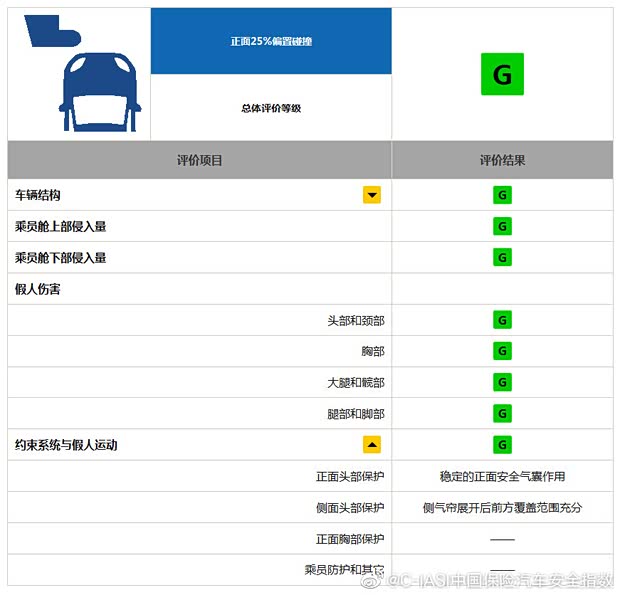Click the G badge for 腿部和脚部
Screen dimensions: 620x595
[502, 413]
